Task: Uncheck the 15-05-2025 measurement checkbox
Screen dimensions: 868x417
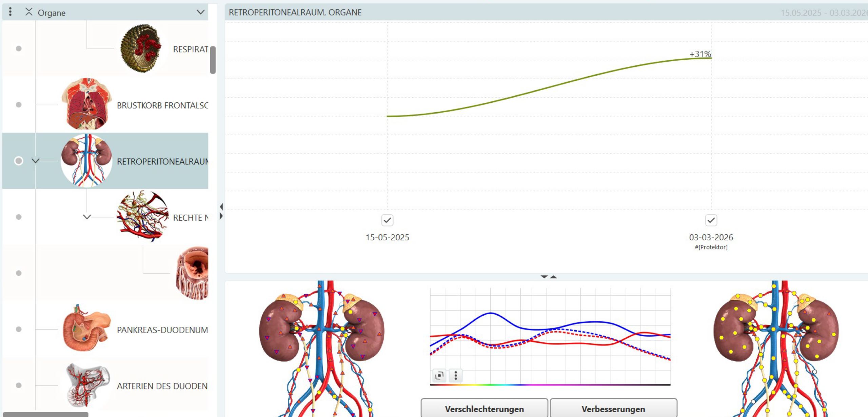Action: (387, 220)
